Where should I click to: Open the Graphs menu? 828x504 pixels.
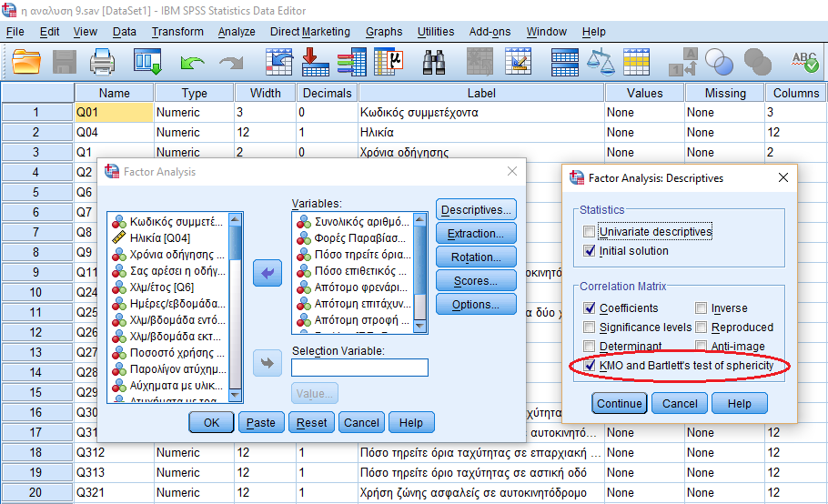point(384,32)
